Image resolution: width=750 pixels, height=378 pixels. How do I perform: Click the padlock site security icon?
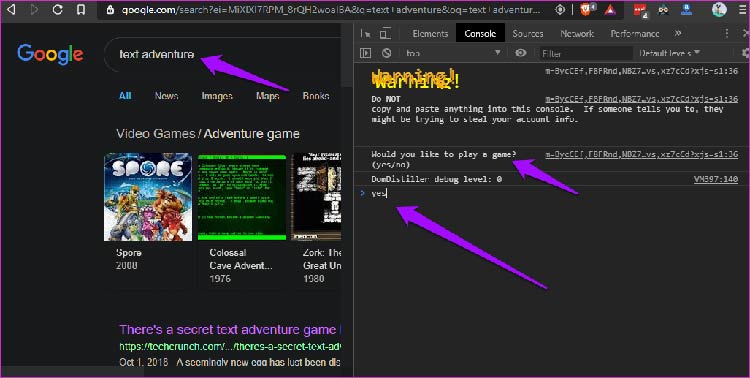[x=110, y=10]
